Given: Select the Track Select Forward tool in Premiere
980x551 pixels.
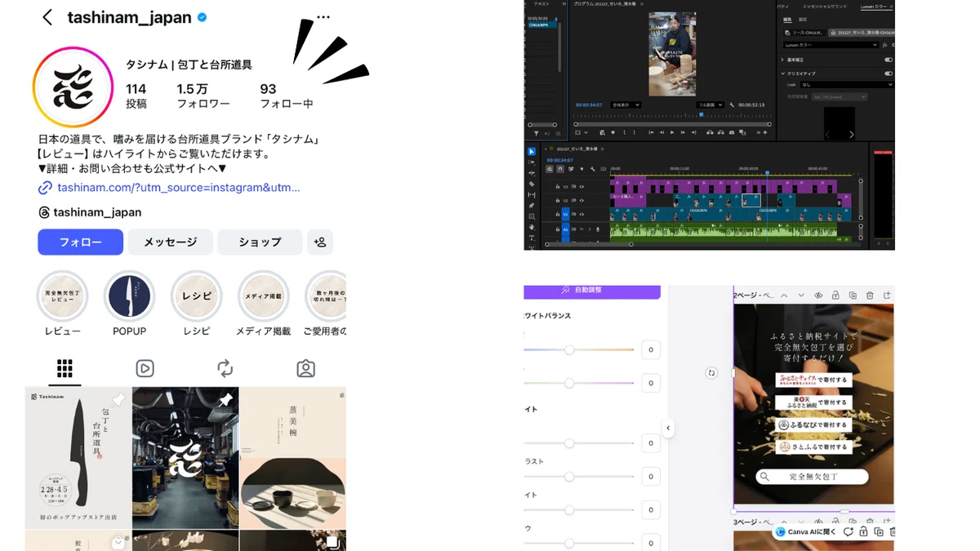Looking at the screenshot, I should point(532,162).
